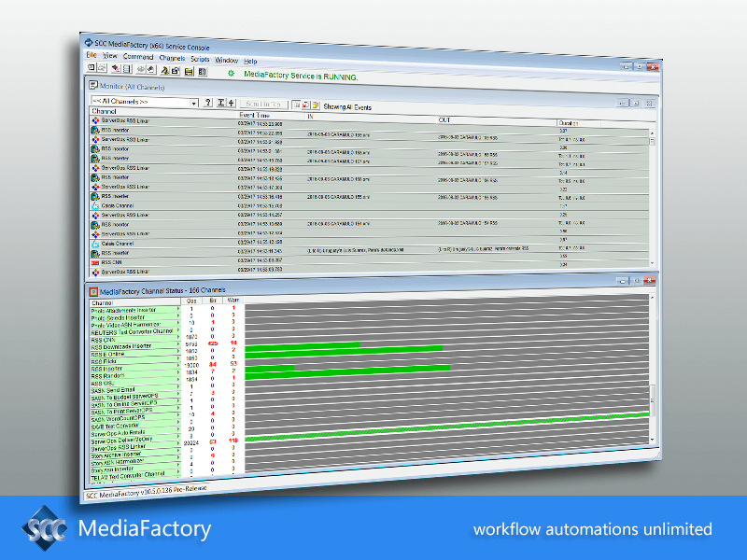Select the S&E Text Converter row

tap(135, 426)
